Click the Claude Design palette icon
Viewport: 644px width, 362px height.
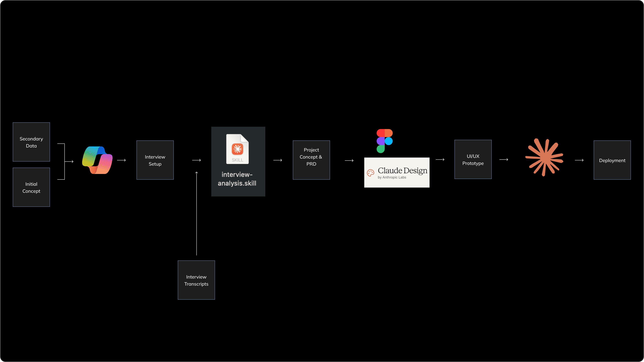click(x=370, y=173)
